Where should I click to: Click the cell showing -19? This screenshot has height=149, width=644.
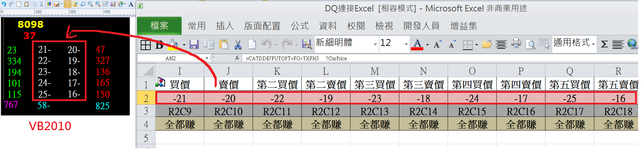point(326,98)
